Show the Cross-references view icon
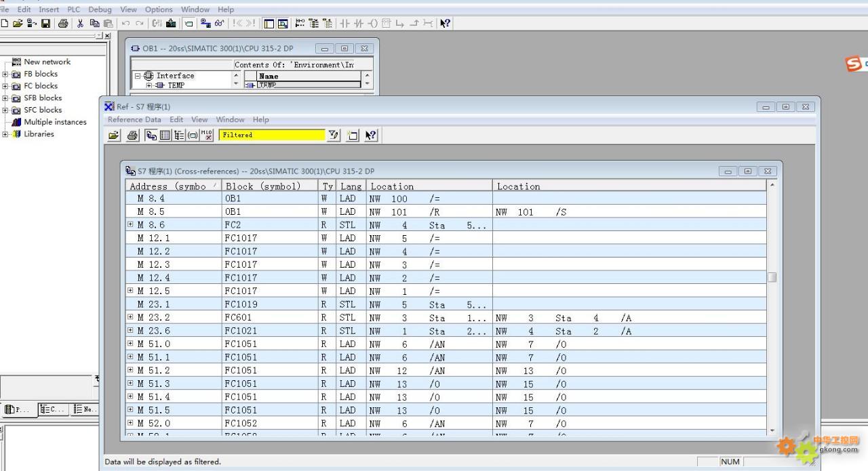The image size is (868, 471). (151, 135)
